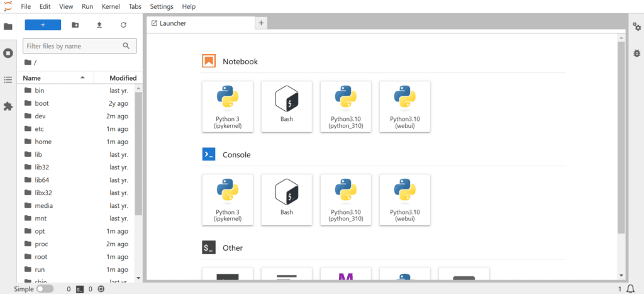The image size is (644, 294).
Task: Open the File Browser sidebar tab
Action: click(x=8, y=26)
